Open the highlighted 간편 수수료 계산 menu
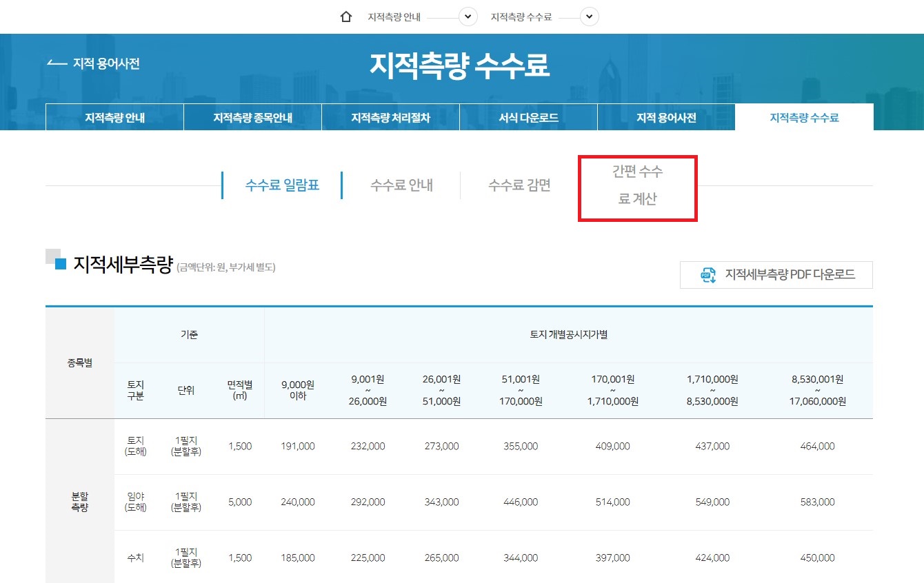 click(636, 186)
